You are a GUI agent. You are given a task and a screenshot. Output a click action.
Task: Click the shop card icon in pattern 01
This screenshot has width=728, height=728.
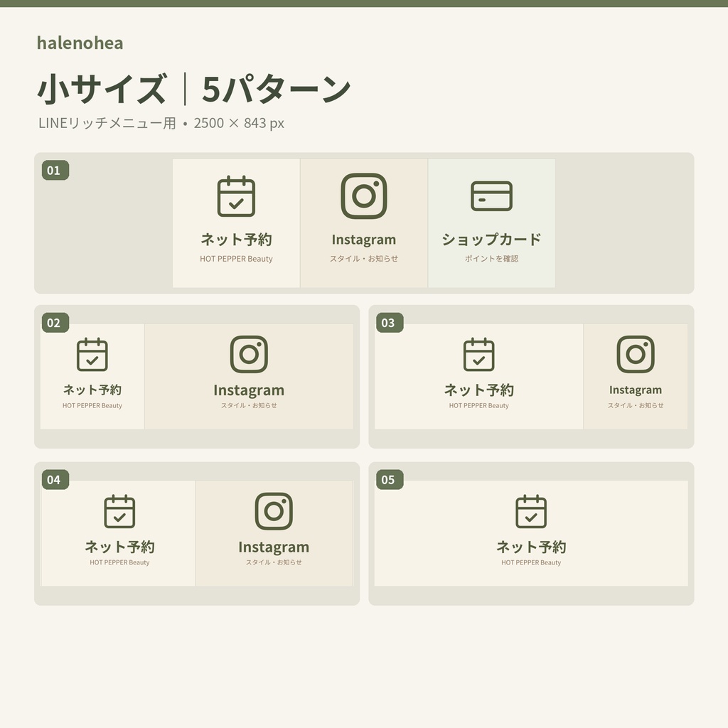click(491, 196)
